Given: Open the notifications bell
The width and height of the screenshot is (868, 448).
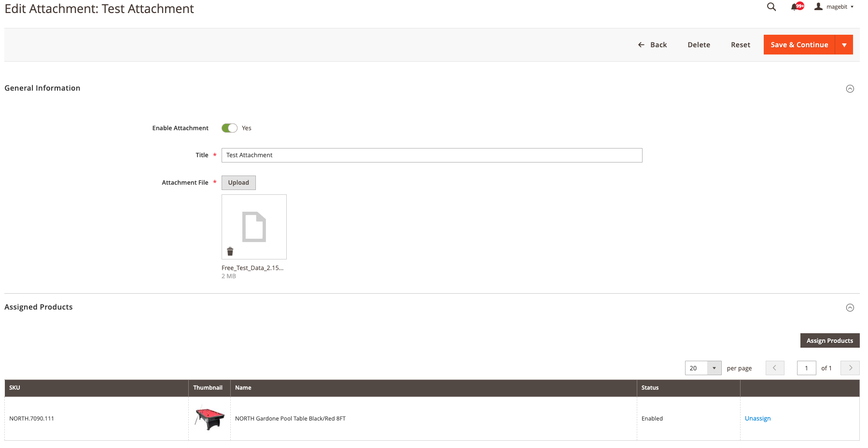Looking at the screenshot, I should (x=794, y=7).
